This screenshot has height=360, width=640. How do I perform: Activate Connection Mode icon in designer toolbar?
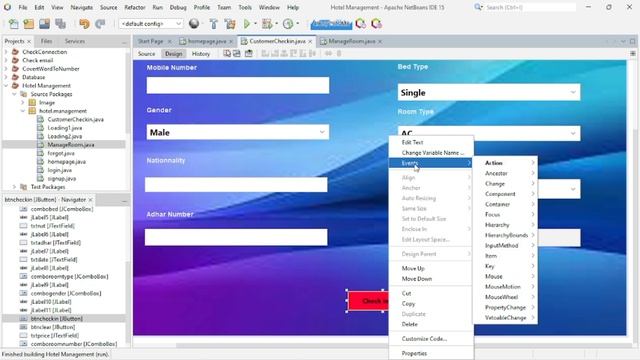pyautogui.click(x=237, y=53)
